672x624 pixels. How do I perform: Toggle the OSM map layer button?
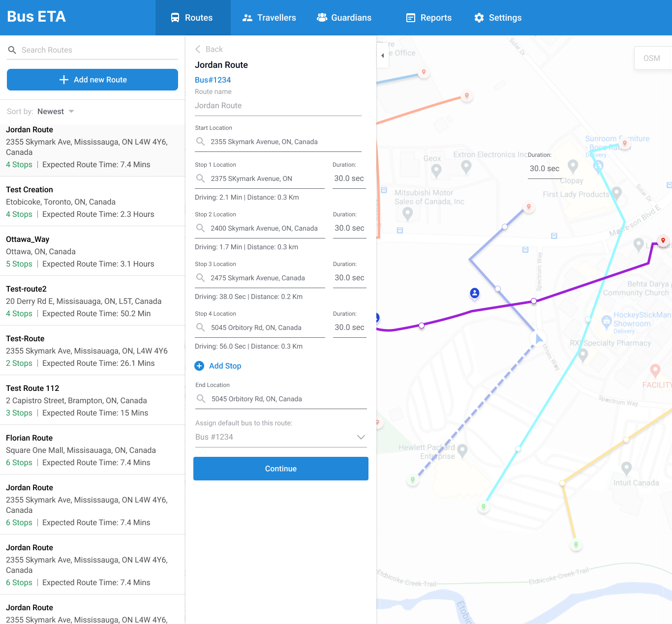pos(651,58)
